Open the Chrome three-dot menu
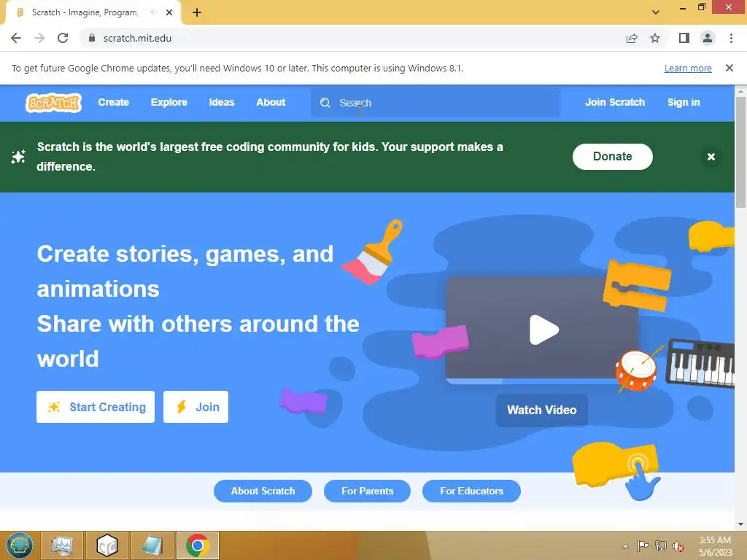This screenshot has width=747, height=560. point(731,38)
